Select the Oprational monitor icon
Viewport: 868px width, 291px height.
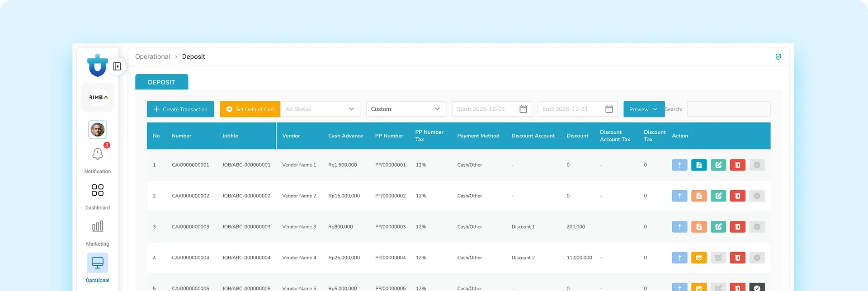point(98,263)
